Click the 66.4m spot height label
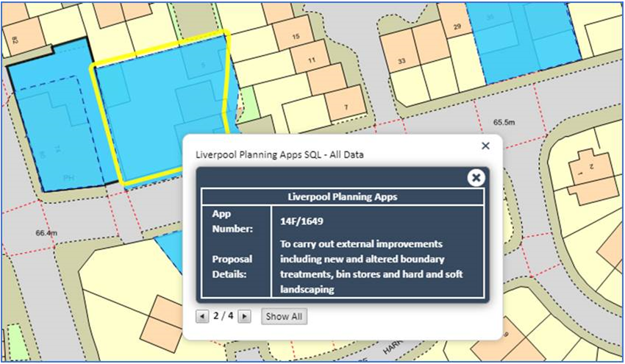The height and width of the screenshot is (364, 625). [46, 233]
